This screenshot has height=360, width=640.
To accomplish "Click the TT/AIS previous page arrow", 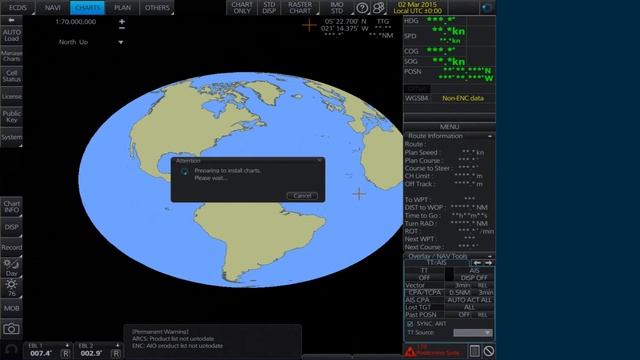I will tap(477, 263).
